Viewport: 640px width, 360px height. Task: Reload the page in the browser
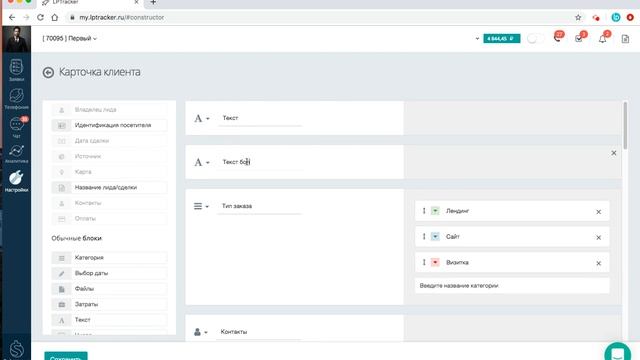tap(40, 18)
